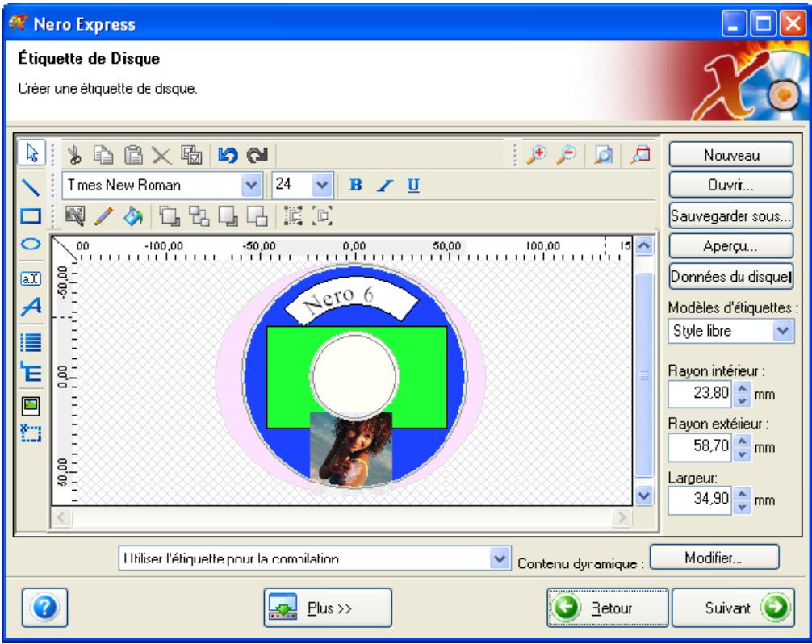
Task: Increase Largeur value
Action: pyautogui.click(x=742, y=493)
